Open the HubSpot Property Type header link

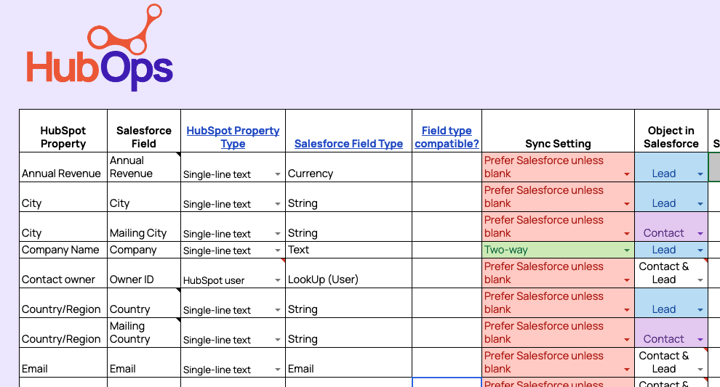pyautogui.click(x=233, y=137)
